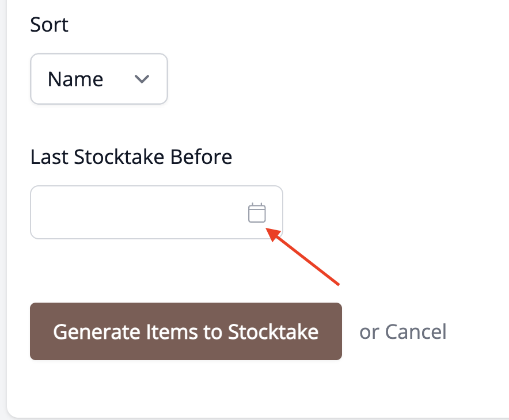Click the chevron arrow in Sort dropdown
Screen dimensions: 509x420
[142, 79]
